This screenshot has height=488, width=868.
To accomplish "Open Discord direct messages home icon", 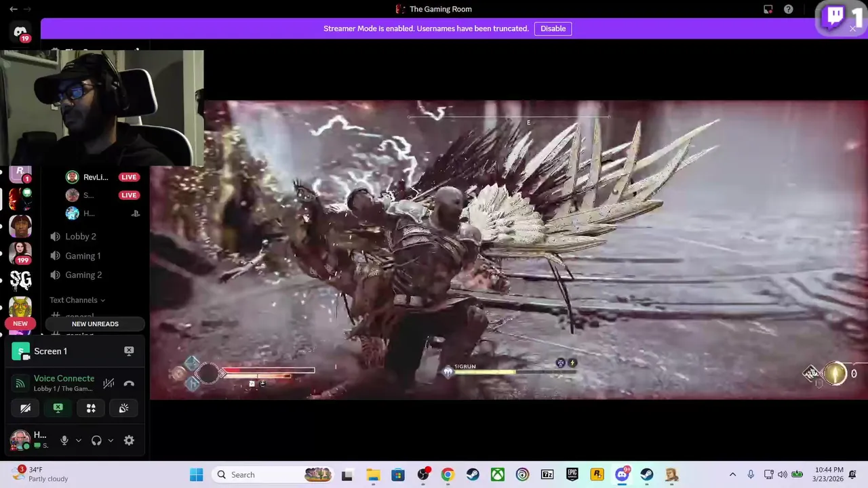I will pyautogui.click(x=20, y=31).
